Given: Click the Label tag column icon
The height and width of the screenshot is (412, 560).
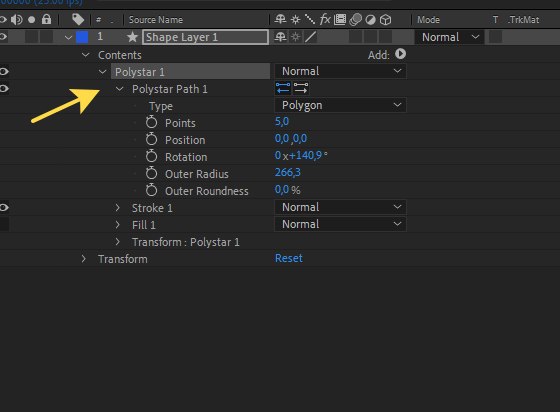Looking at the screenshot, I should coord(78,19).
